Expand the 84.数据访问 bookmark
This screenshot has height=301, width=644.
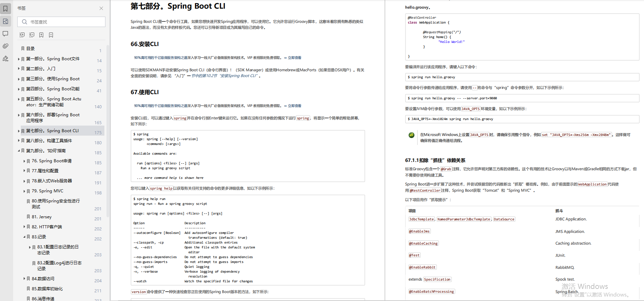pyautogui.click(x=24, y=279)
